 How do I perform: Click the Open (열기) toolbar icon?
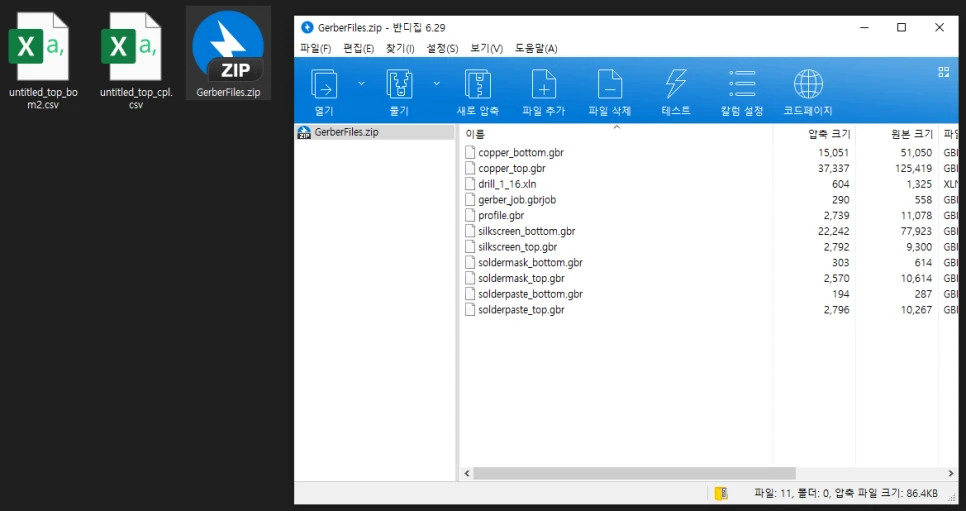coord(324,84)
